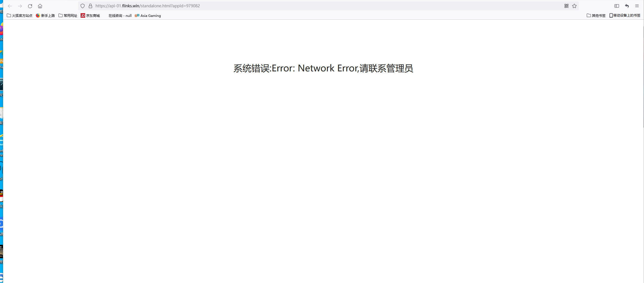Click the back navigation arrow
Screen dimensions: 644x283
coord(10,6)
